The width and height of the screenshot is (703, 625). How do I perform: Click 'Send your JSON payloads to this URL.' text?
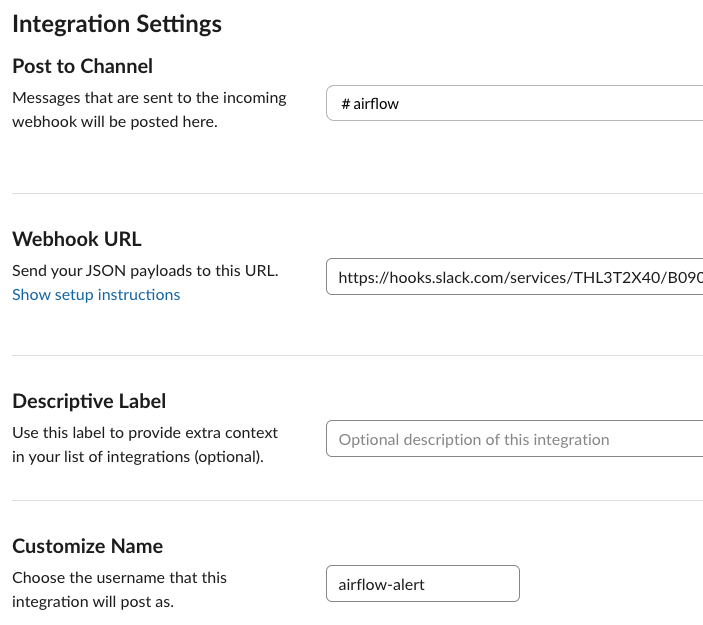coord(145,271)
